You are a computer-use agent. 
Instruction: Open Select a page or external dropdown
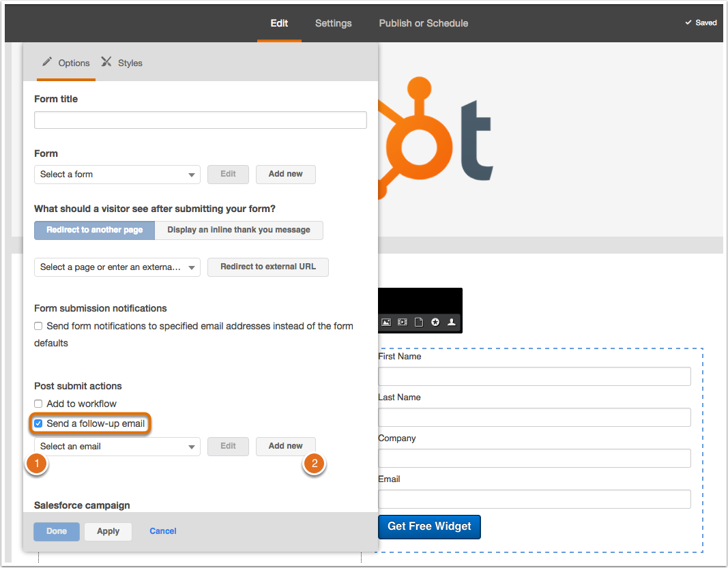tap(117, 267)
